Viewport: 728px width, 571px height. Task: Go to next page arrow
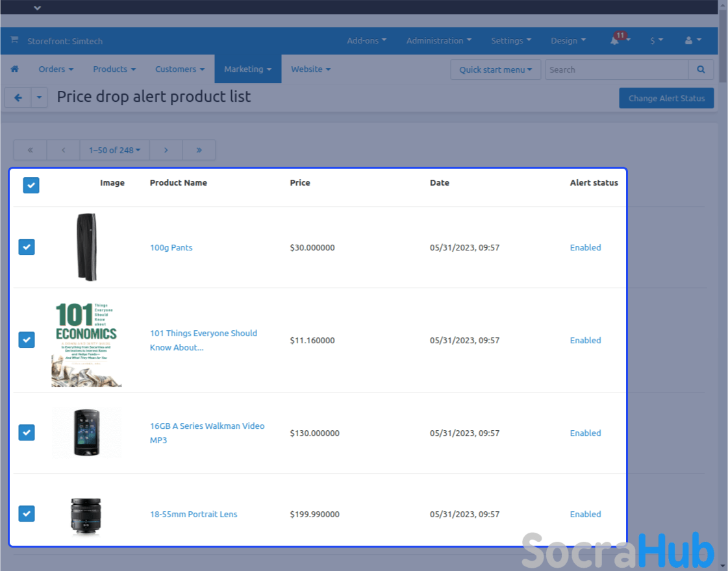[166, 150]
